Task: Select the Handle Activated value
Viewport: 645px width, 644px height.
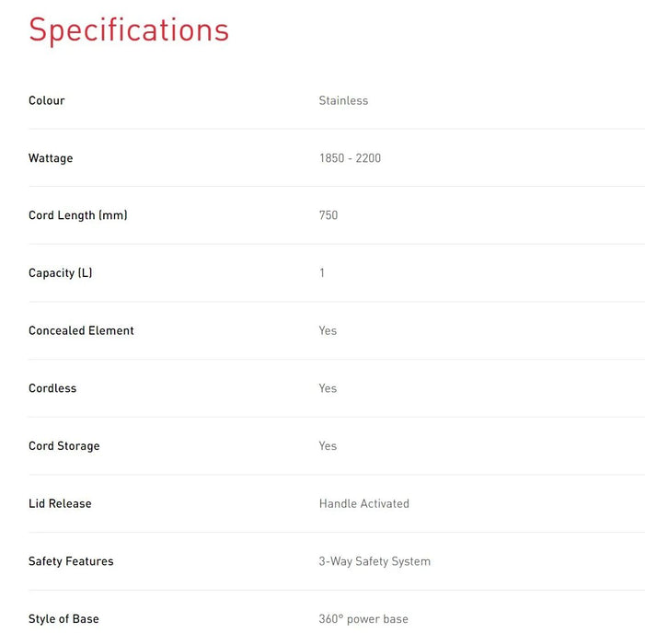Action: coord(364,503)
